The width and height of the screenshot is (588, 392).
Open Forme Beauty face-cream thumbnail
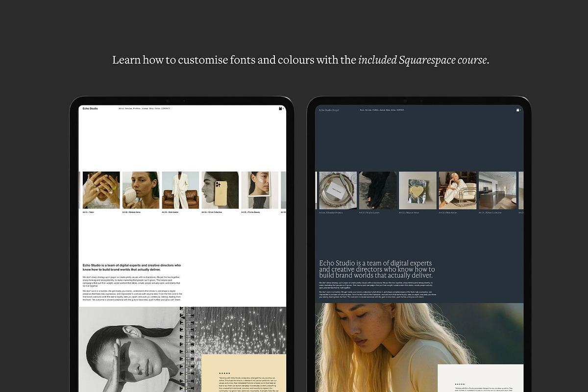260,190
